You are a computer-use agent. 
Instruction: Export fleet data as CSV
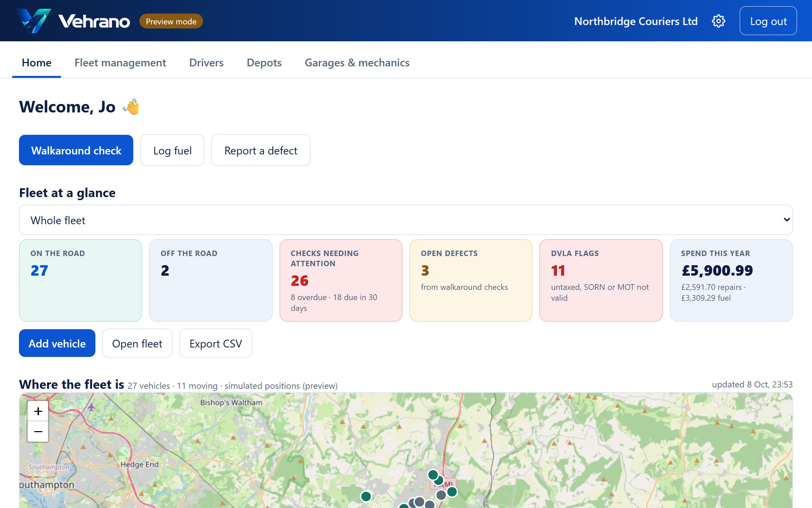(216, 343)
